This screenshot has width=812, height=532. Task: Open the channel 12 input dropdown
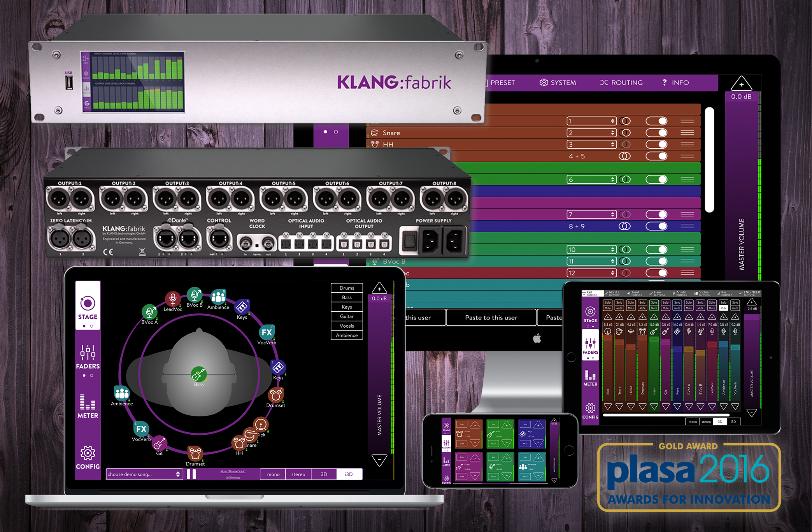pos(591,273)
